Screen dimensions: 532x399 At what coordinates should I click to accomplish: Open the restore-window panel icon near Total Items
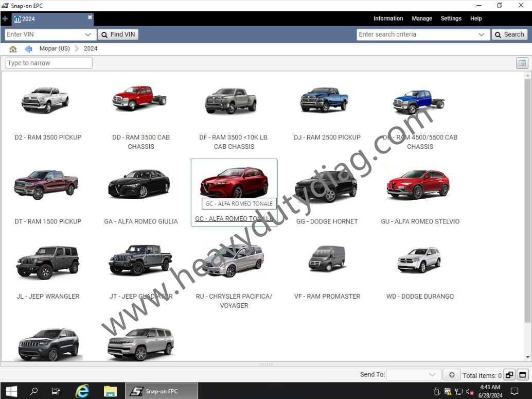(509, 375)
